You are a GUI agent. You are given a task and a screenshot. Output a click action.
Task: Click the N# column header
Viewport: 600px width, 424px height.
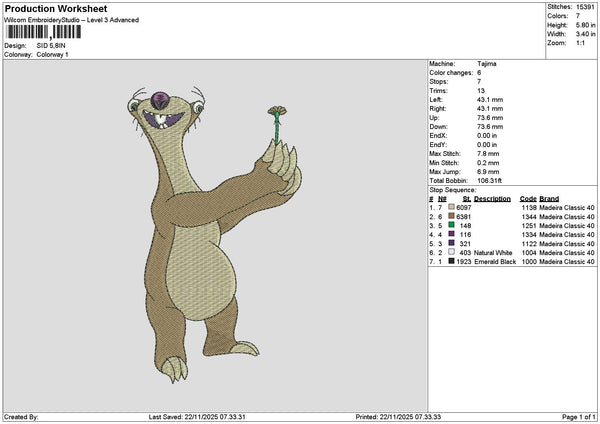442,199
